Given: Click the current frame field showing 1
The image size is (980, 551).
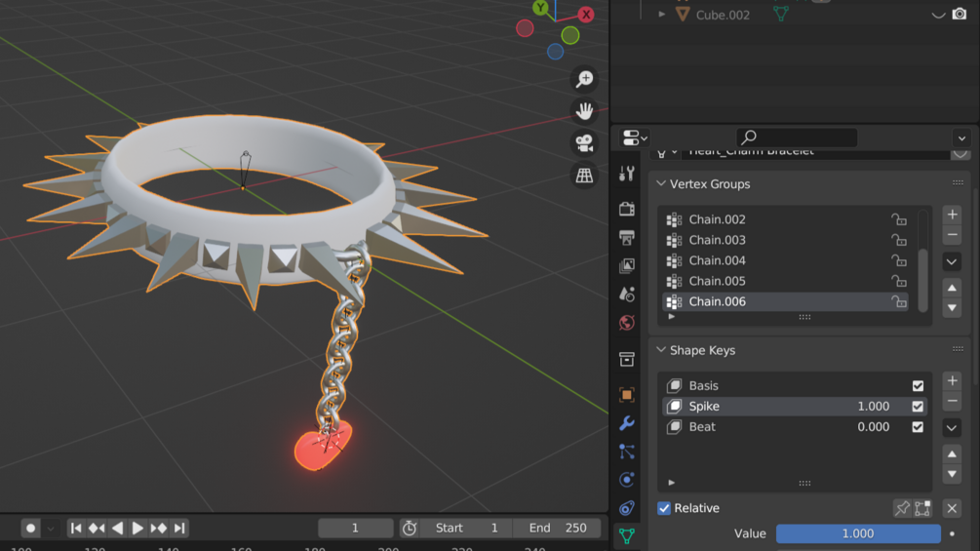Looking at the screenshot, I should (x=355, y=528).
